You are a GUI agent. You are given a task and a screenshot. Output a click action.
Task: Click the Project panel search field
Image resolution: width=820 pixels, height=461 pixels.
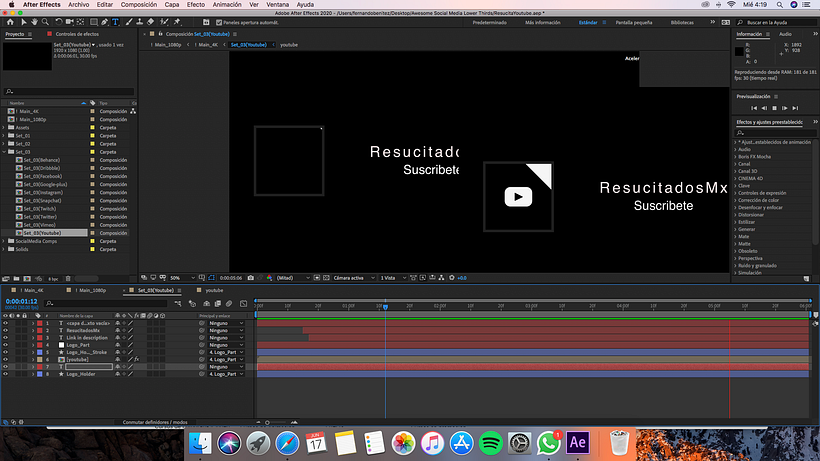pyautogui.click(x=69, y=91)
